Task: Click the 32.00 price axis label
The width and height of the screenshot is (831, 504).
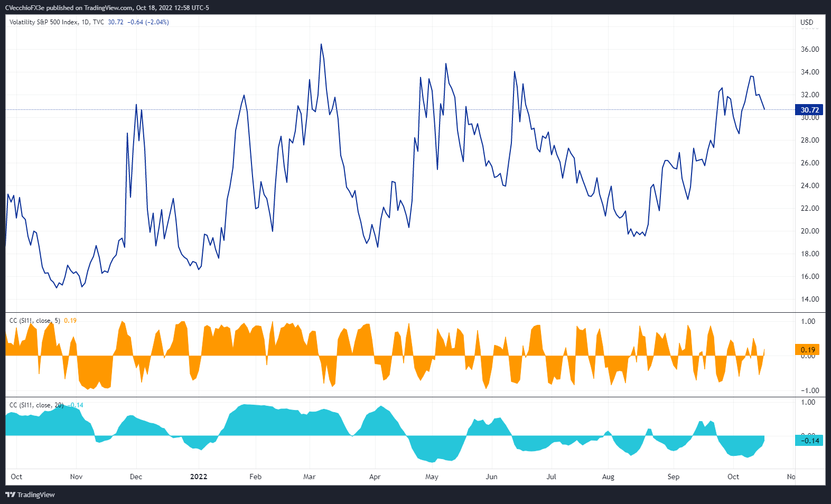Action: pos(810,95)
